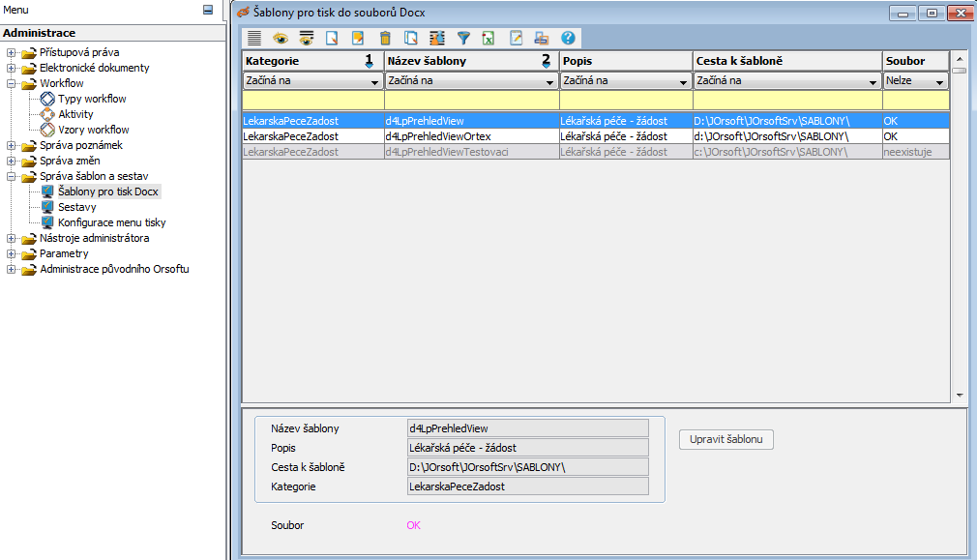Select the d4LpPrehledViewOrtex row
Screen dimensions: 977x560
pos(437,136)
